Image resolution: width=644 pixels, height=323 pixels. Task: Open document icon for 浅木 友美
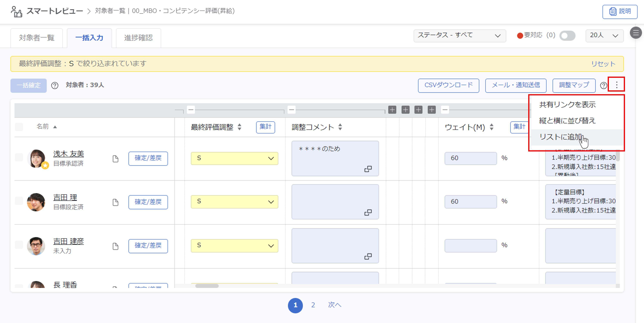tap(115, 159)
